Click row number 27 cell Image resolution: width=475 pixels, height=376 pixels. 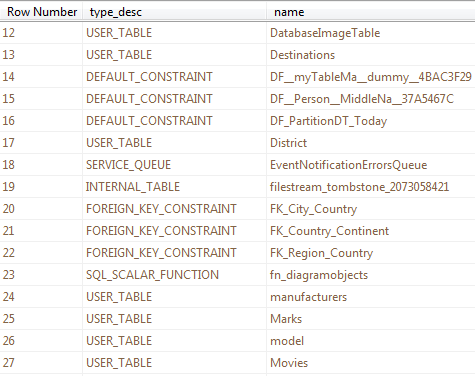(41, 363)
